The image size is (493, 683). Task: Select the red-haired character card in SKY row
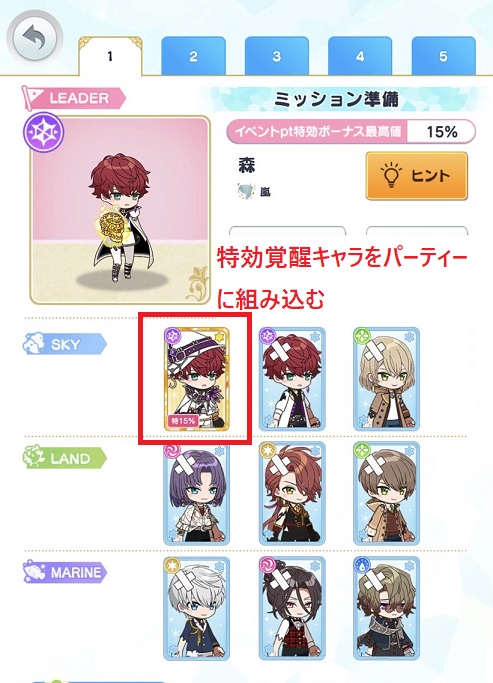coord(292,379)
